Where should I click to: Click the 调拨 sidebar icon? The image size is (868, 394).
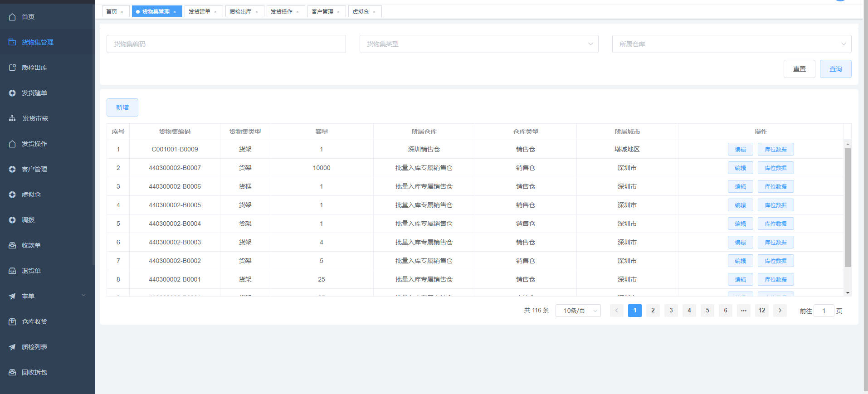12,220
